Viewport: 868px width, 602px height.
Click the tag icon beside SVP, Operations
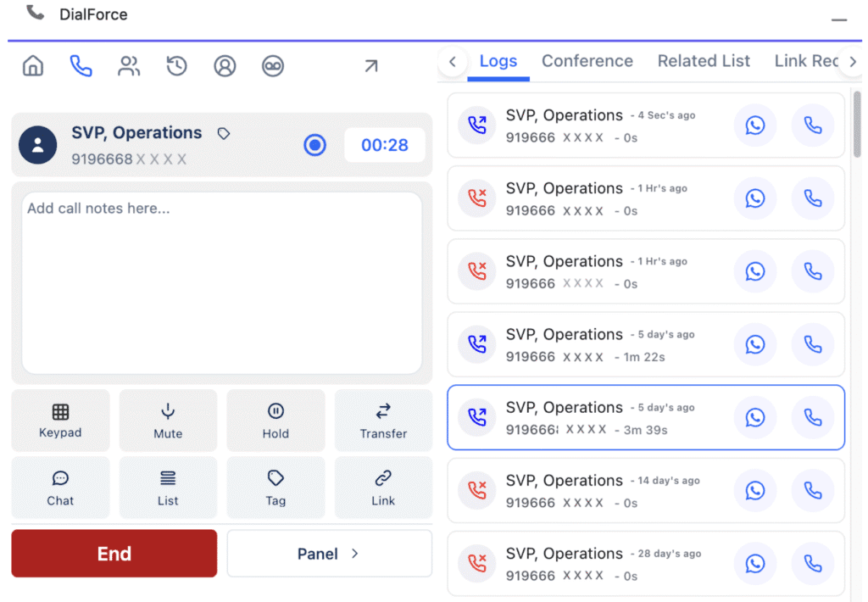click(x=224, y=134)
